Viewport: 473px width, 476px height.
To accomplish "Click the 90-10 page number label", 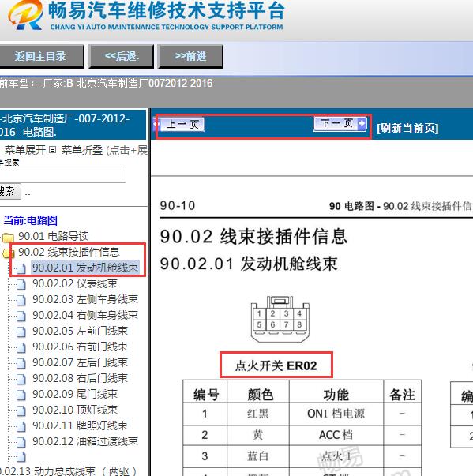I will point(178,205).
